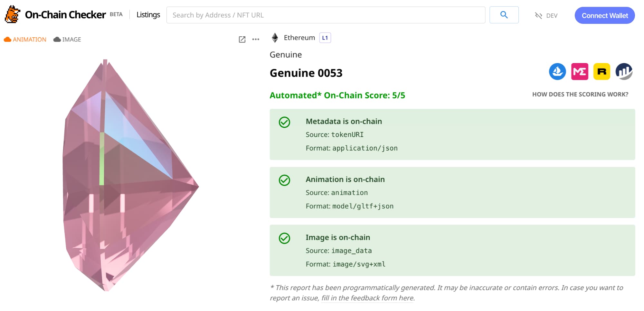
Task: Switch to the IMAGE tab
Action: 67,40
